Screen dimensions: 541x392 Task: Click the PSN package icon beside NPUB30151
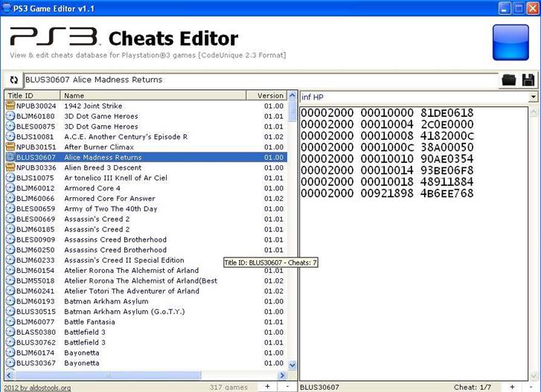click(10, 147)
